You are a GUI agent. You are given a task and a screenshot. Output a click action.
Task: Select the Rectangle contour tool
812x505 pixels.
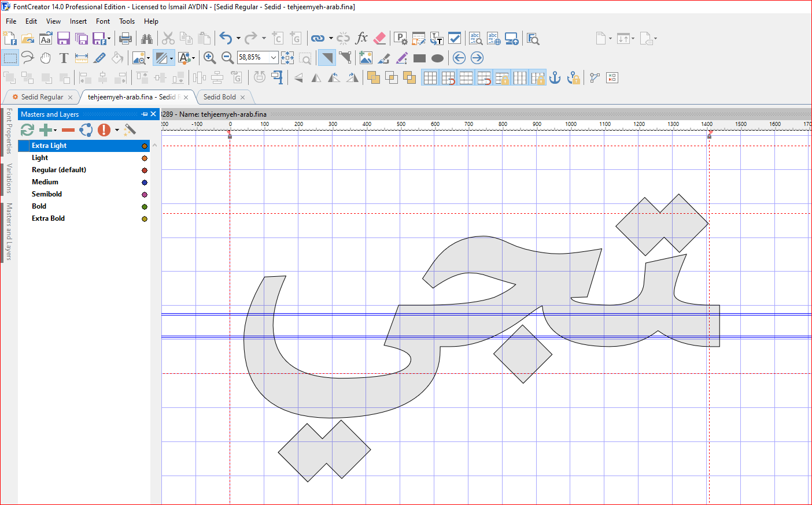420,58
